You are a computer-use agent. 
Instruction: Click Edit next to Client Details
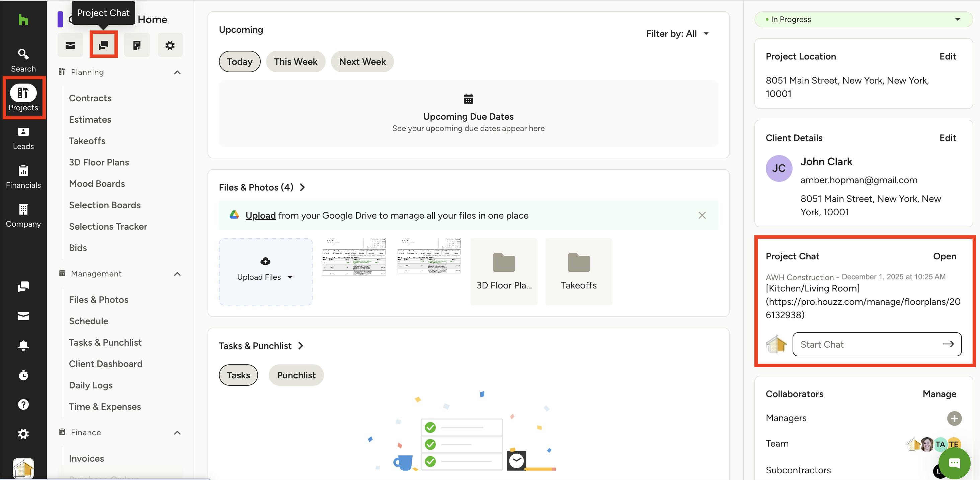pos(947,138)
